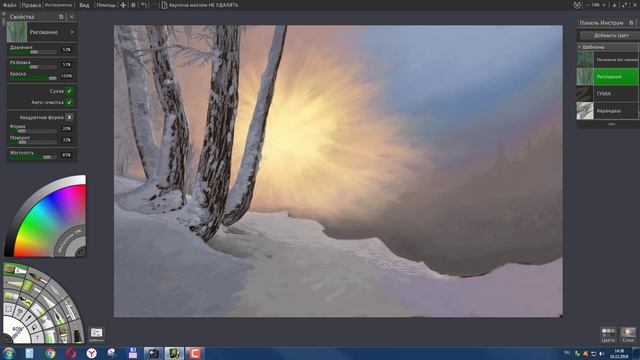Click the document icon before the painting title
This screenshot has height=360, width=640.
click(x=164, y=5)
